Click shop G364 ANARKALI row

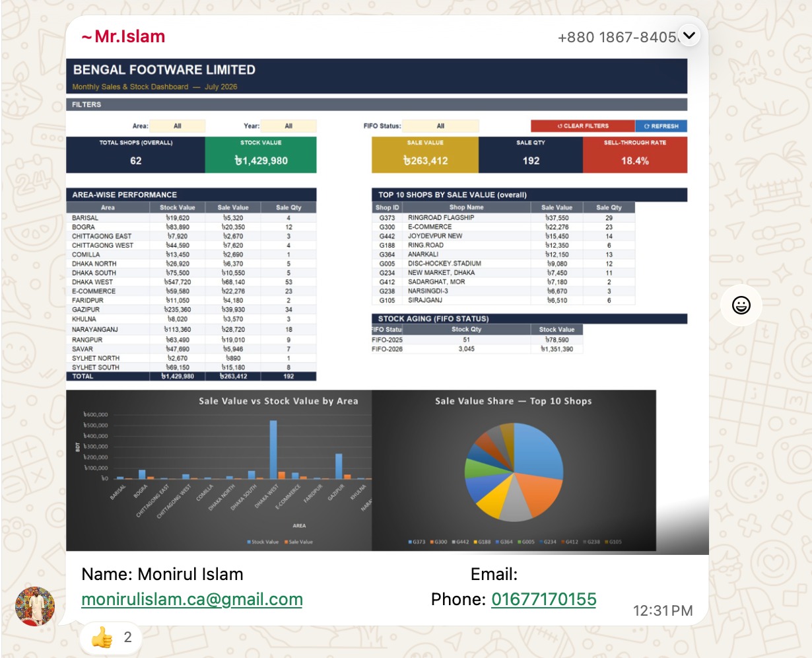(x=503, y=254)
